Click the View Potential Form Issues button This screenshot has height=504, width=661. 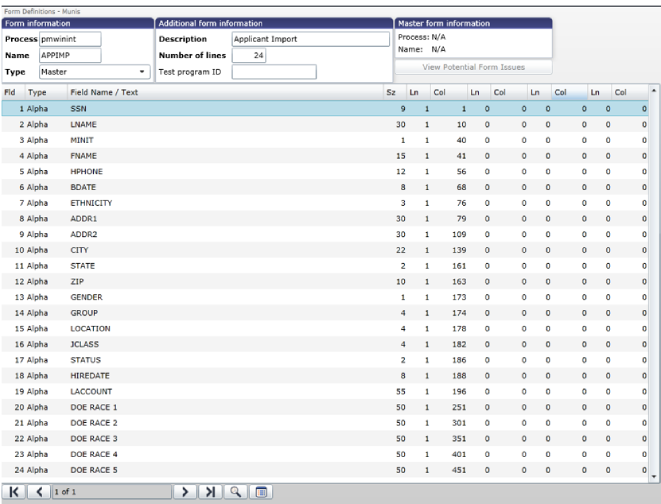pos(473,67)
